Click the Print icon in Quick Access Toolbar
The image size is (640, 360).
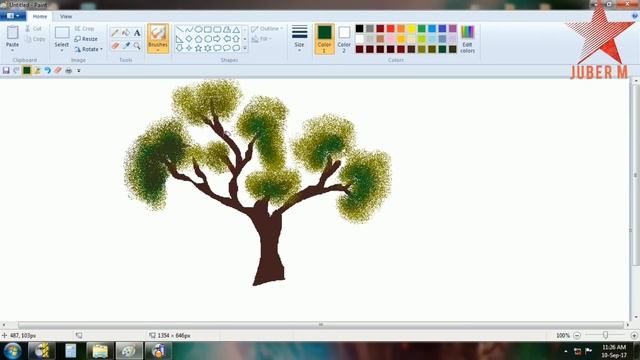pos(69,71)
